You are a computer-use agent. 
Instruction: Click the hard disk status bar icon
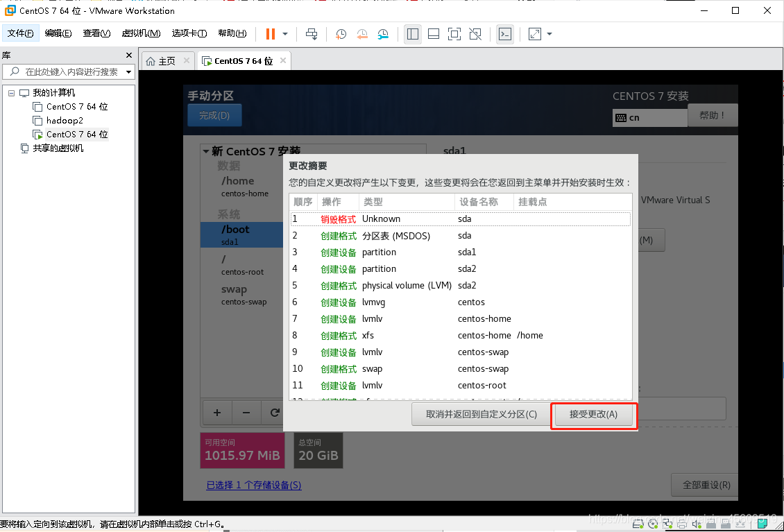click(x=638, y=524)
